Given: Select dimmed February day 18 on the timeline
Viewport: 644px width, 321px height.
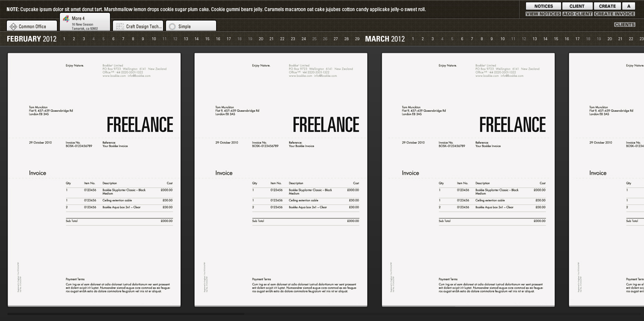Looking at the screenshot, I should 239,39.
